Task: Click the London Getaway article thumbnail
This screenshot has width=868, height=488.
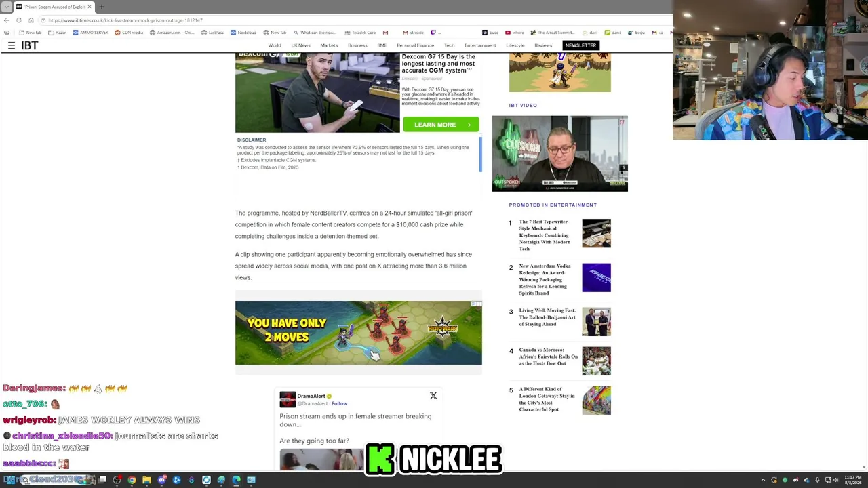Action: 596,401
